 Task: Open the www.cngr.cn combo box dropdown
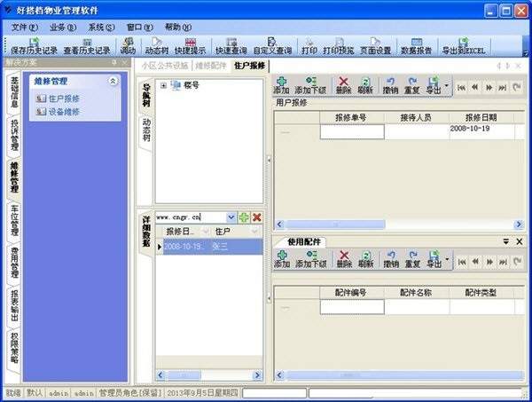click(231, 217)
